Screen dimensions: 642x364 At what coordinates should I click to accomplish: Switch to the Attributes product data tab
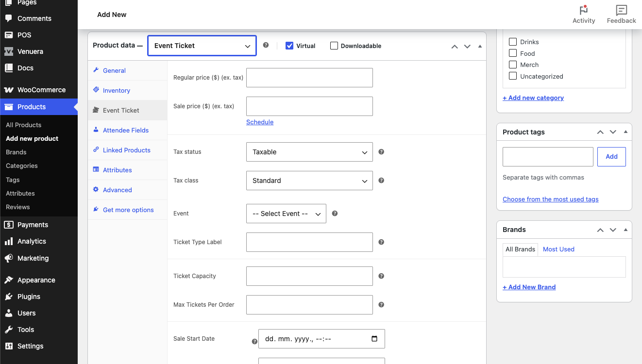pyautogui.click(x=127, y=170)
